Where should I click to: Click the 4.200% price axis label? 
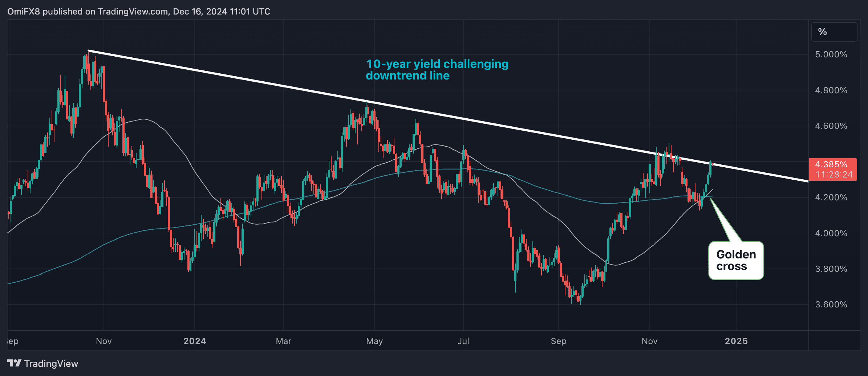click(x=831, y=197)
